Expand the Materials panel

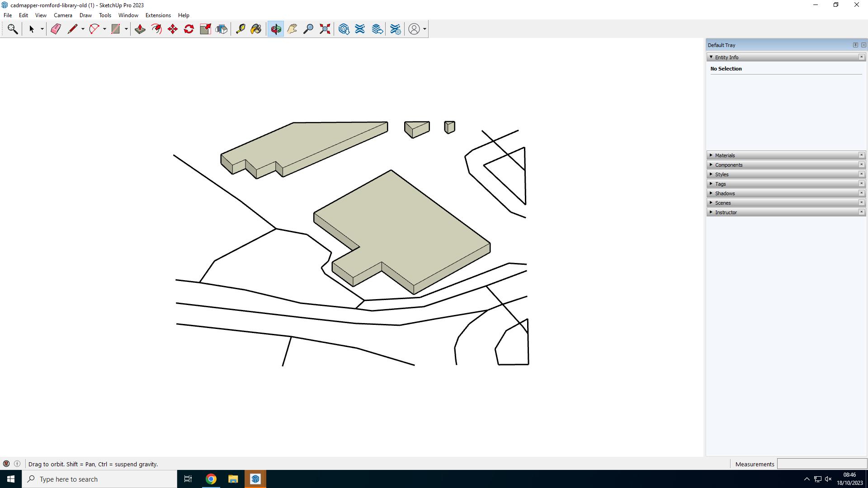pos(711,155)
